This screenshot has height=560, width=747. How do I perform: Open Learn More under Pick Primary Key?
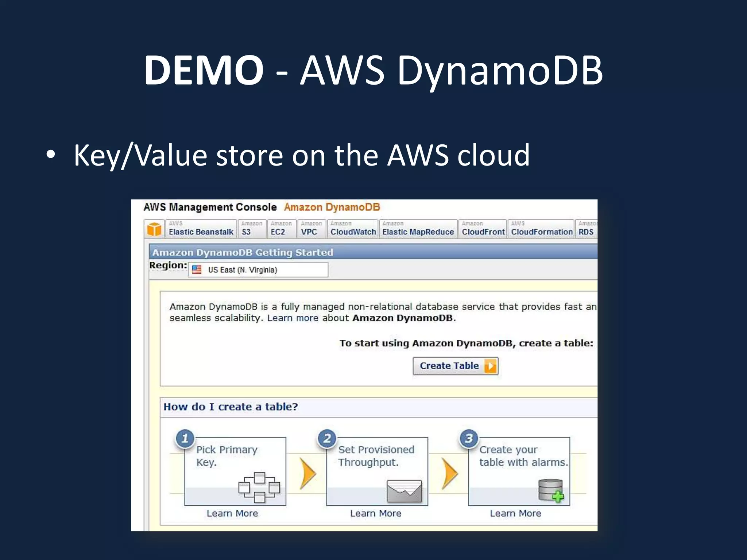pyautogui.click(x=232, y=513)
